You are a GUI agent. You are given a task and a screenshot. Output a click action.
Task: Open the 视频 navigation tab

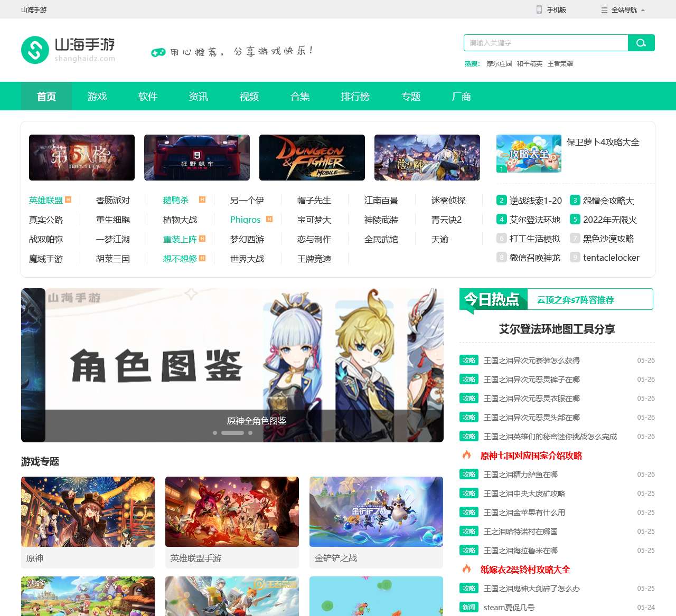coord(249,96)
